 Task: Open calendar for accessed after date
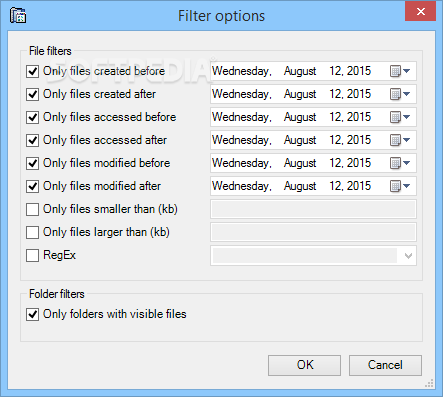[x=400, y=140]
